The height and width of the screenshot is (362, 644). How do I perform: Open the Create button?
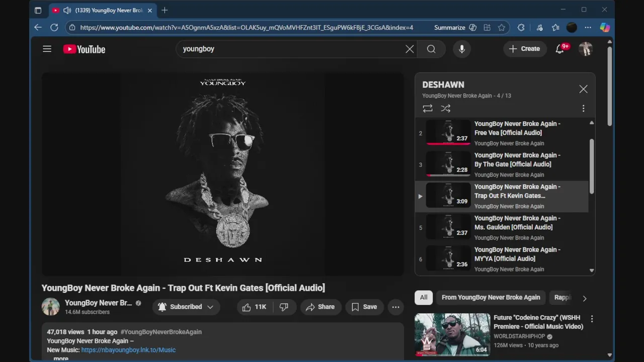(x=525, y=49)
